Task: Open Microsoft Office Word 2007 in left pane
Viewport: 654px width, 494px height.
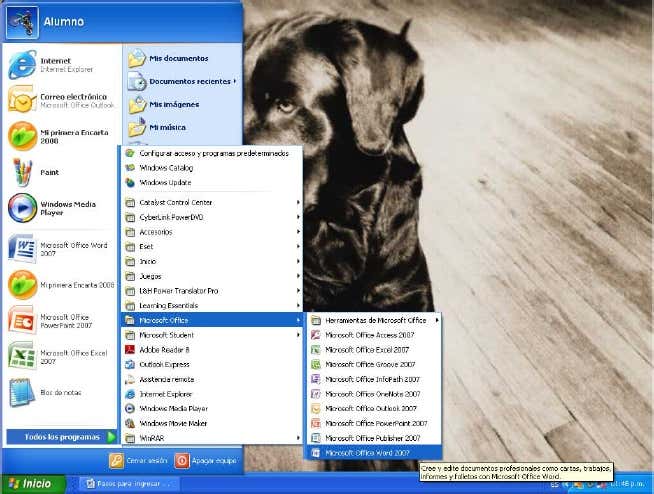Action: tap(61, 249)
